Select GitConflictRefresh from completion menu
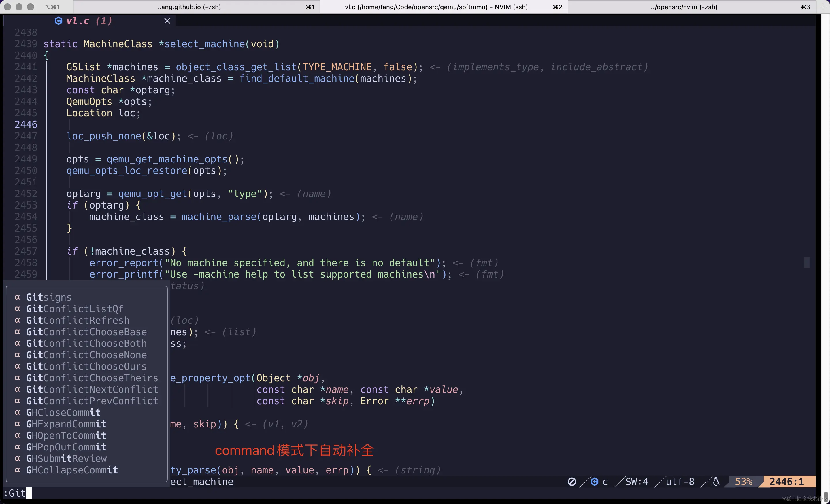This screenshot has height=504, width=830. pyautogui.click(x=78, y=320)
